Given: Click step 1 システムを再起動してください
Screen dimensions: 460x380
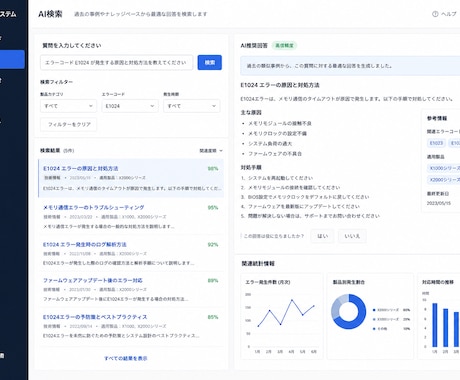Looking at the screenshot, I should click(277, 178).
